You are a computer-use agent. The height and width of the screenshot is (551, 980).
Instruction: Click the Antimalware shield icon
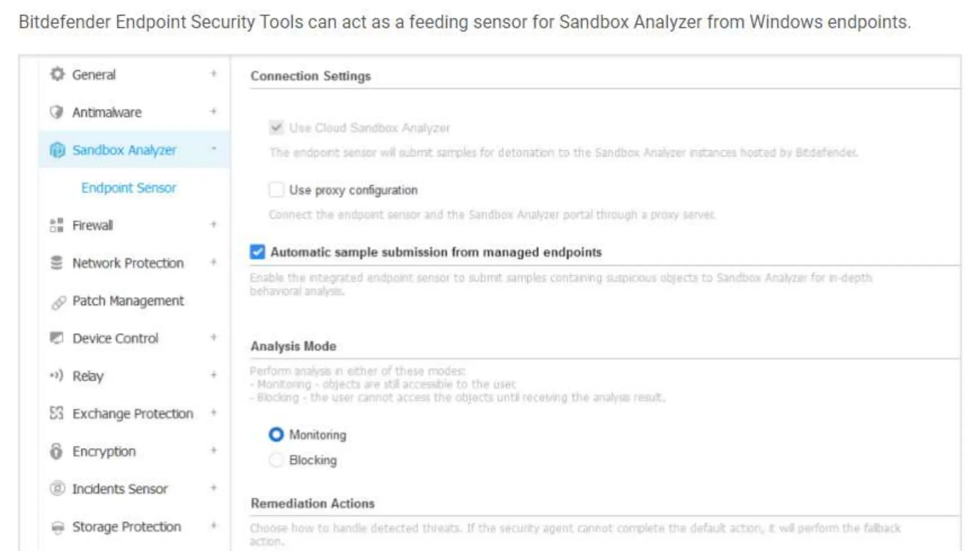pos(56,112)
